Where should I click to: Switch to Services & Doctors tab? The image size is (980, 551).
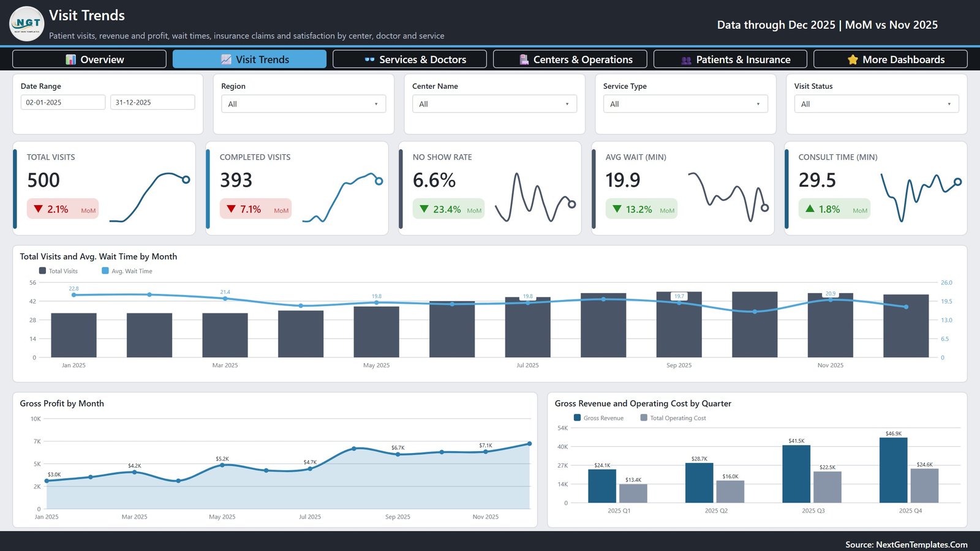pos(410,59)
